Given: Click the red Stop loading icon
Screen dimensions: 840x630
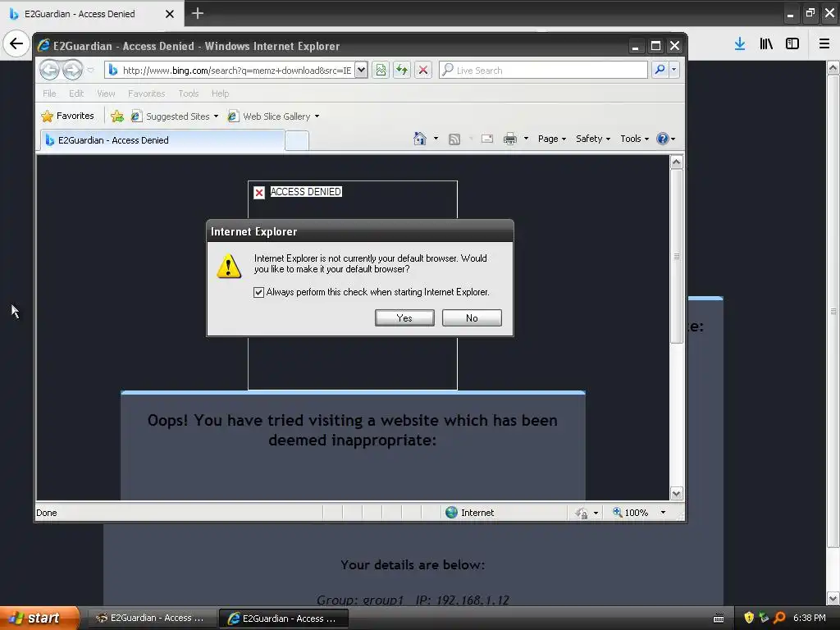Looking at the screenshot, I should pos(423,71).
